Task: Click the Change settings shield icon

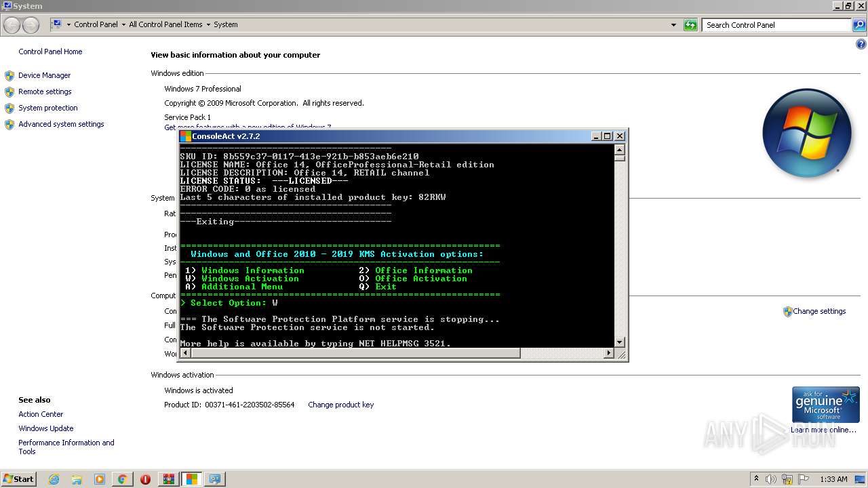Action: 787,312
